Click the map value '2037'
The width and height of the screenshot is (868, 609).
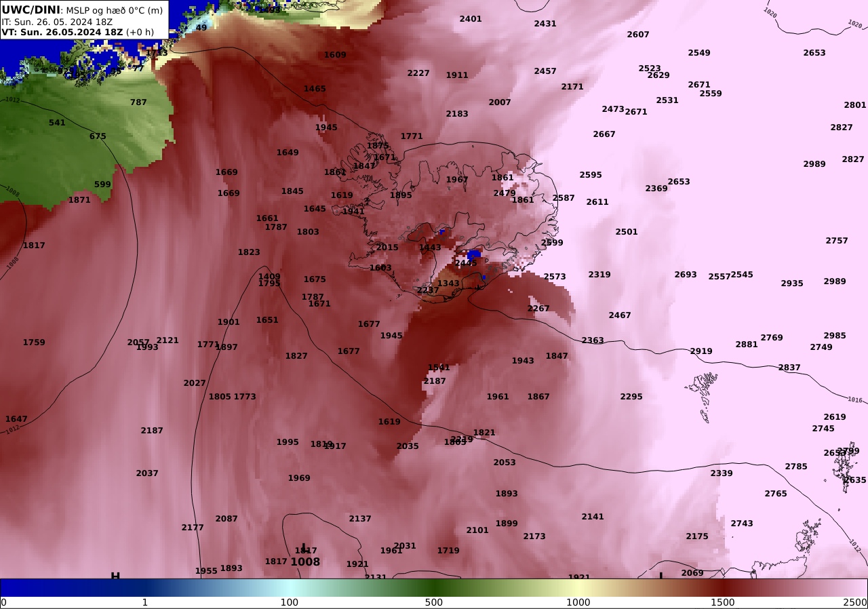(147, 473)
